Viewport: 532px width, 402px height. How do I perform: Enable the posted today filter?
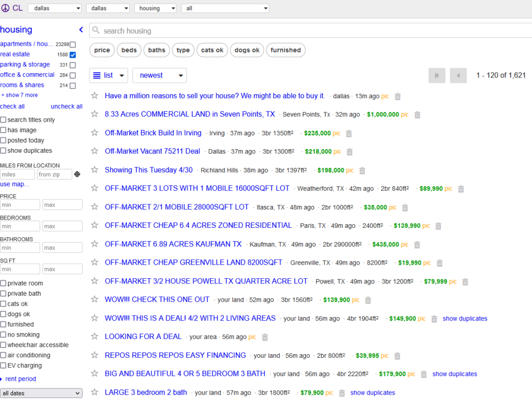tap(4, 140)
